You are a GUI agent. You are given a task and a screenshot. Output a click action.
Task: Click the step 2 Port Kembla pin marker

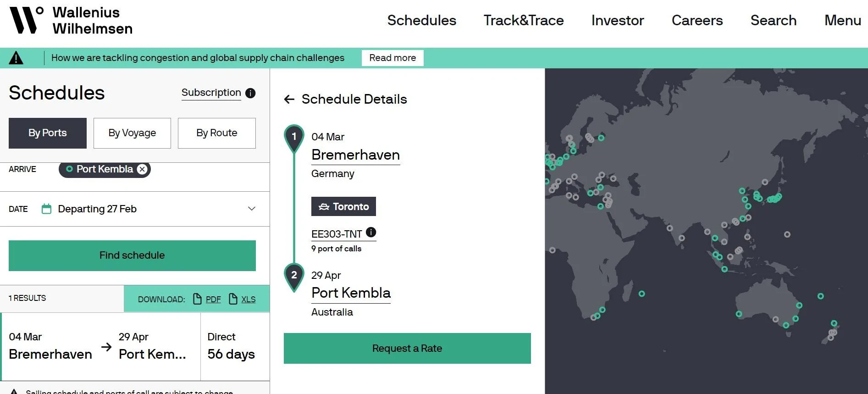click(x=294, y=277)
